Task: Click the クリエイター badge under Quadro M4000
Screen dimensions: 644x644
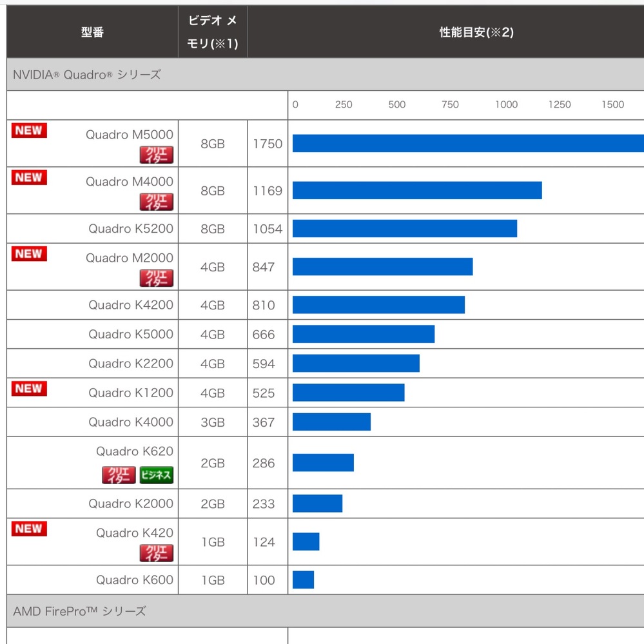Action: click(x=157, y=202)
